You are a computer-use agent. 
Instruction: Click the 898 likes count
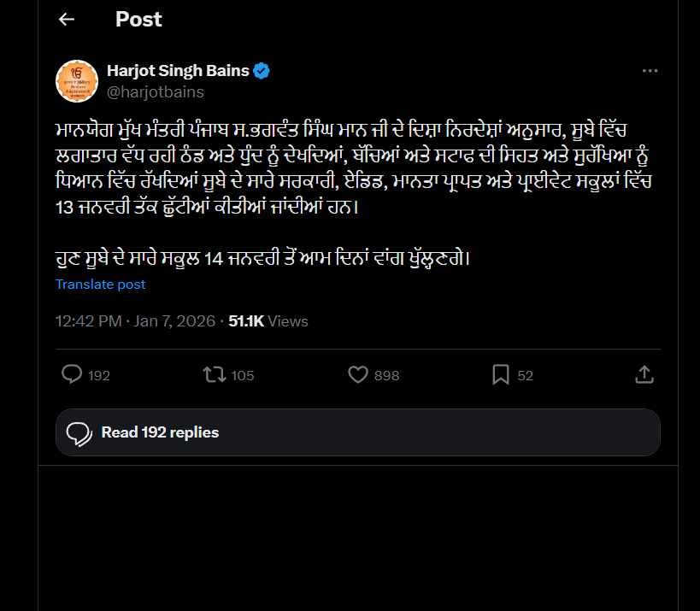(x=386, y=375)
